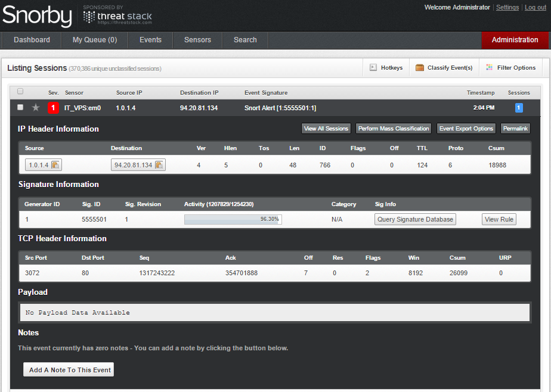Click the source IP 1.0.1.4 field
The height and width of the screenshot is (392, 551).
click(x=43, y=165)
